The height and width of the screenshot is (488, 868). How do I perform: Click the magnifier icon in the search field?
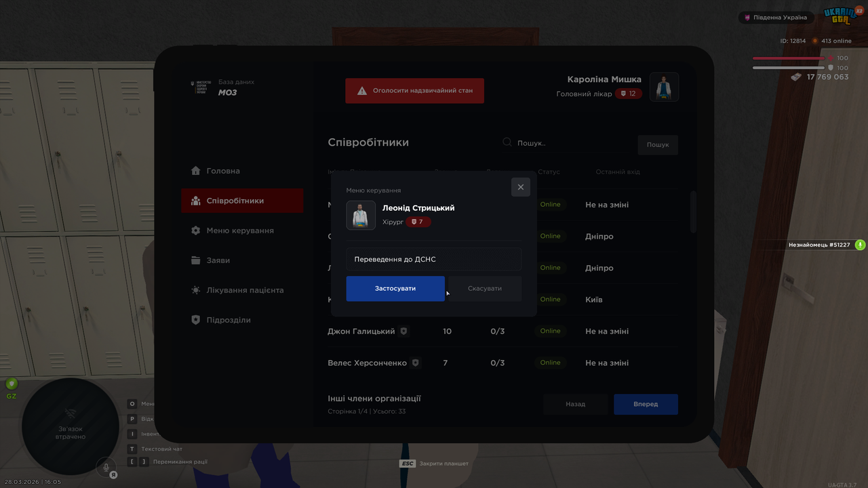(x=507, y=142)
